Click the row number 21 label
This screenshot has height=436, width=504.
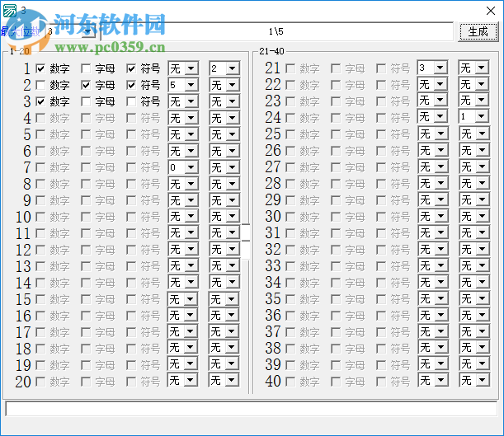coord(273,68)
